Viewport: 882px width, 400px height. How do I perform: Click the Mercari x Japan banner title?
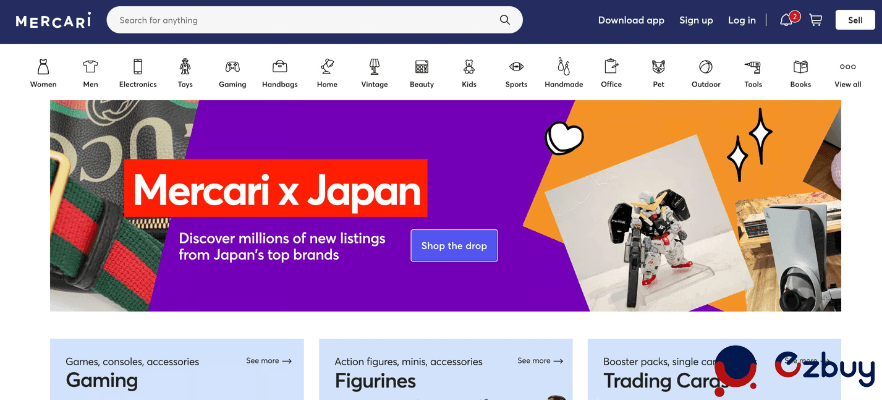(x=276, y=188)
